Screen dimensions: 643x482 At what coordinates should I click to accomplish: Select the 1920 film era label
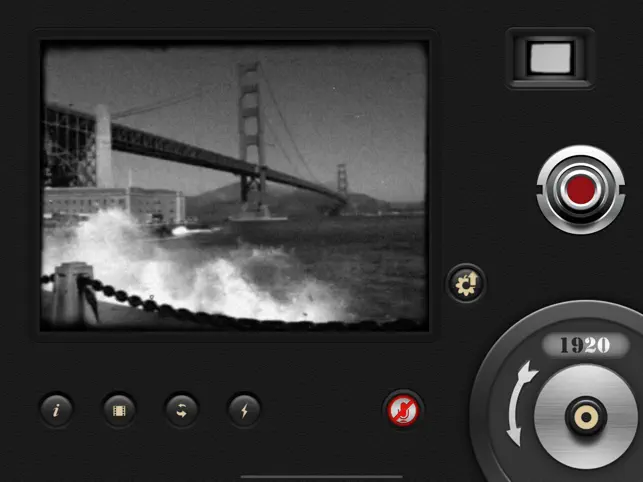(585, 345)
